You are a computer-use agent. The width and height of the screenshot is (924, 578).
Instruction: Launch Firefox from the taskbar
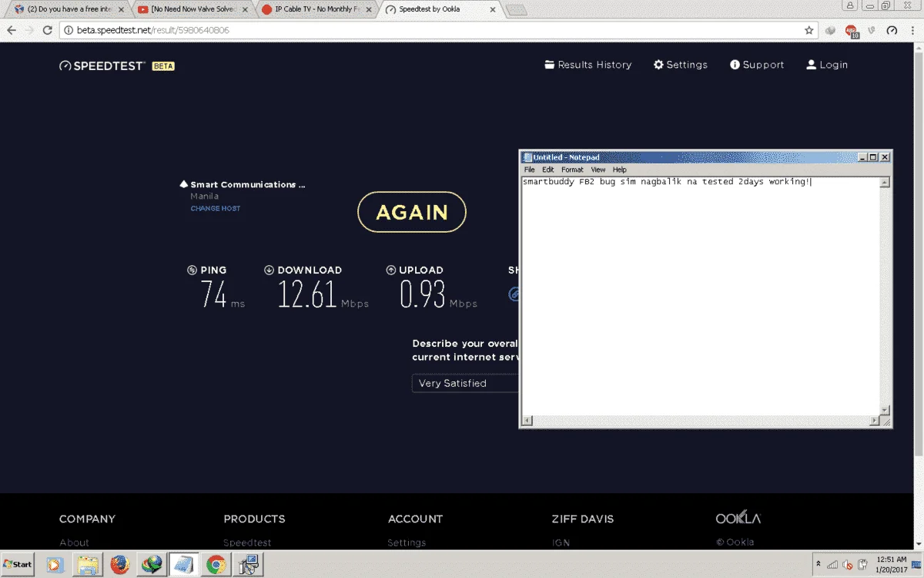pyautogui.click(x=119, y=565)
